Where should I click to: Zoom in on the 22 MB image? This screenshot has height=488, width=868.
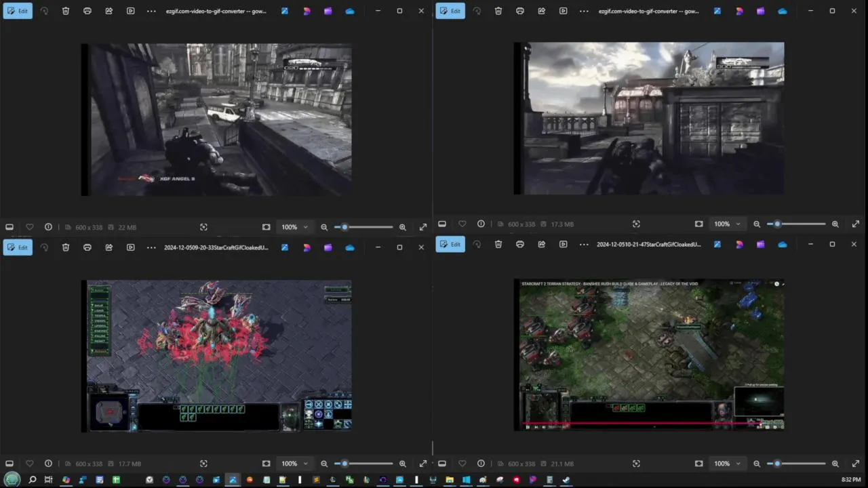403,227
